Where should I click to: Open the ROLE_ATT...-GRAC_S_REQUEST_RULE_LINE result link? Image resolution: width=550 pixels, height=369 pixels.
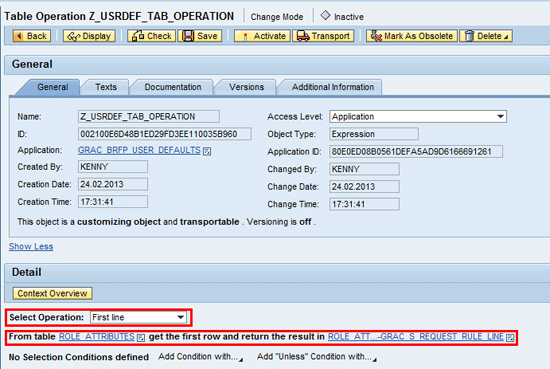(416, 337)
